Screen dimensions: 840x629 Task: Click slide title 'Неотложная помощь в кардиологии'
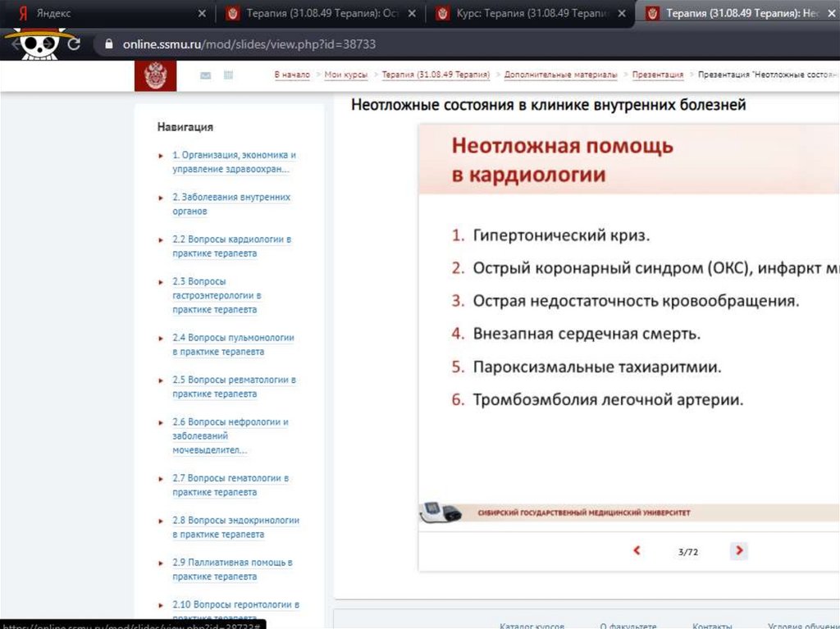[x=562, y=160]
